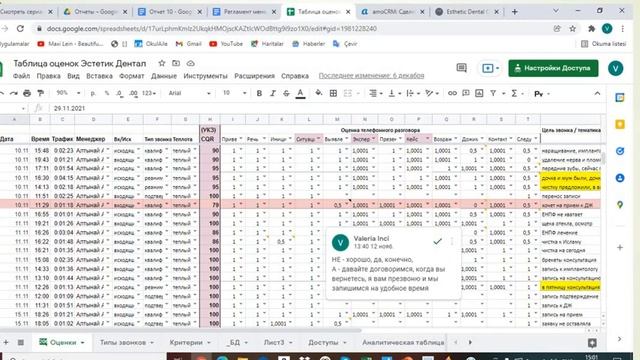Toggle strikethrough formatting
Image resolution: width=640 pixels, height=360 pixels.
point(286,93)
